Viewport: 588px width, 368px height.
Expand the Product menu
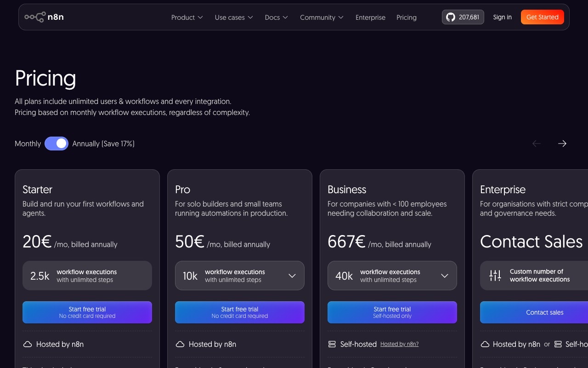click(x=187, y=17)
